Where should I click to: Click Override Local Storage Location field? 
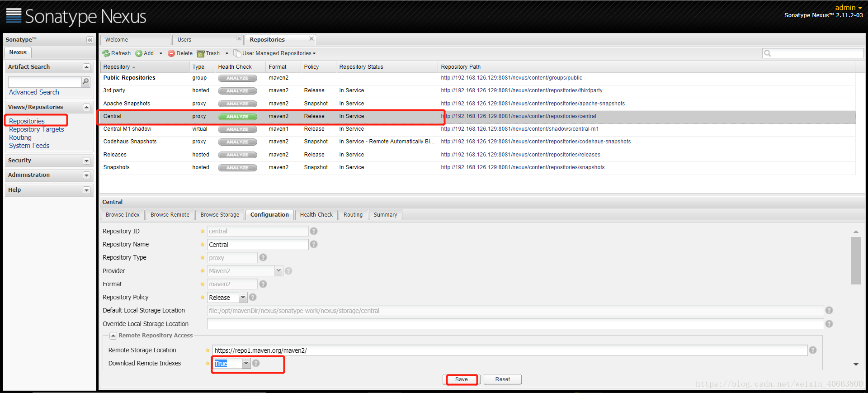pos(515,324)
